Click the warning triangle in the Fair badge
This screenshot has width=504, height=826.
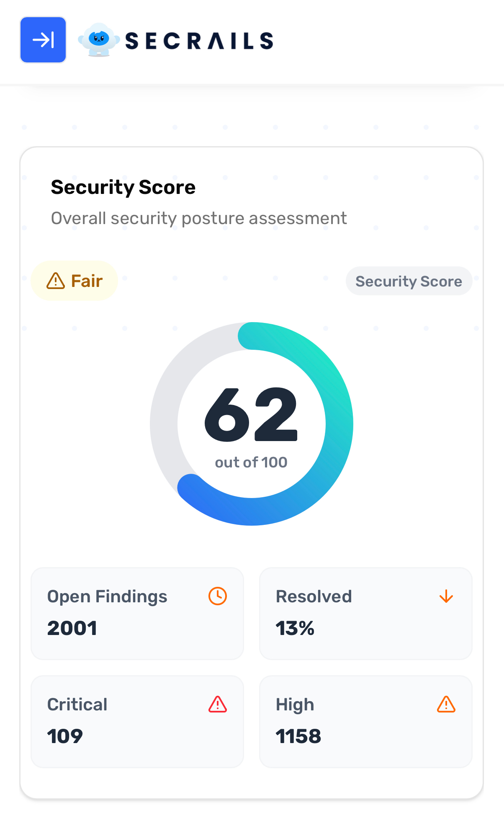tap(56, 281)
